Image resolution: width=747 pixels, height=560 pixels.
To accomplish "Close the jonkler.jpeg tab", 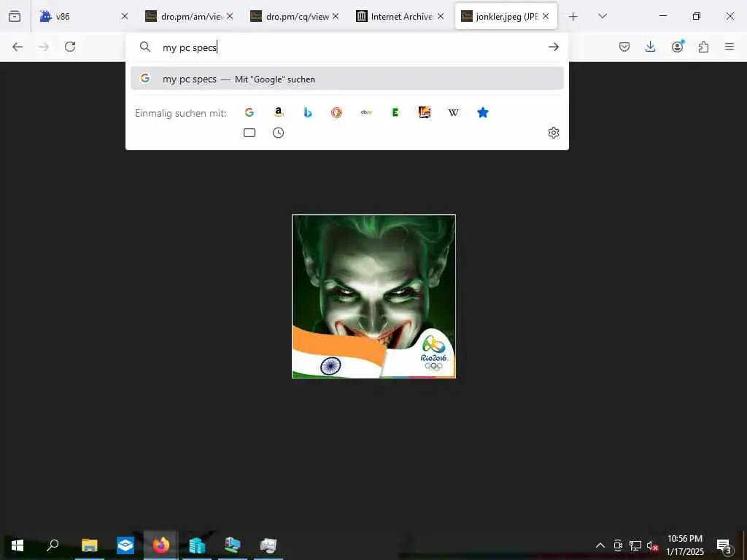I will 546,16.
